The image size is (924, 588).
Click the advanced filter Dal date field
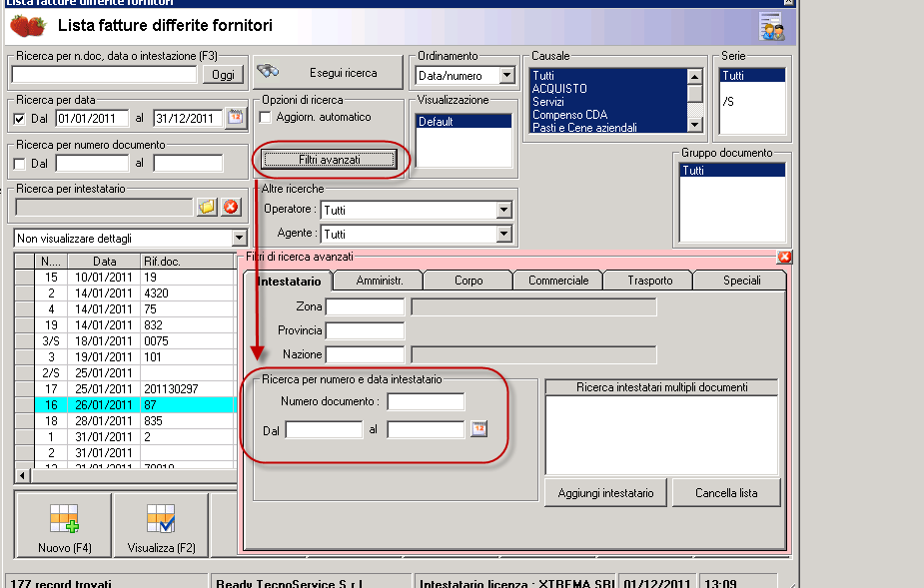pyautogui.click(x=324, y=430)
